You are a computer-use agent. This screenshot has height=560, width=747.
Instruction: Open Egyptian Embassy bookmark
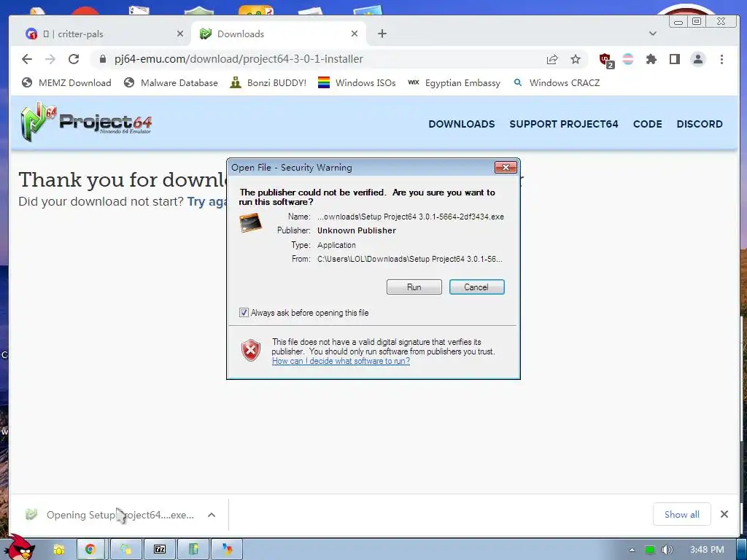pyautogui.click(x=454, y=83)
